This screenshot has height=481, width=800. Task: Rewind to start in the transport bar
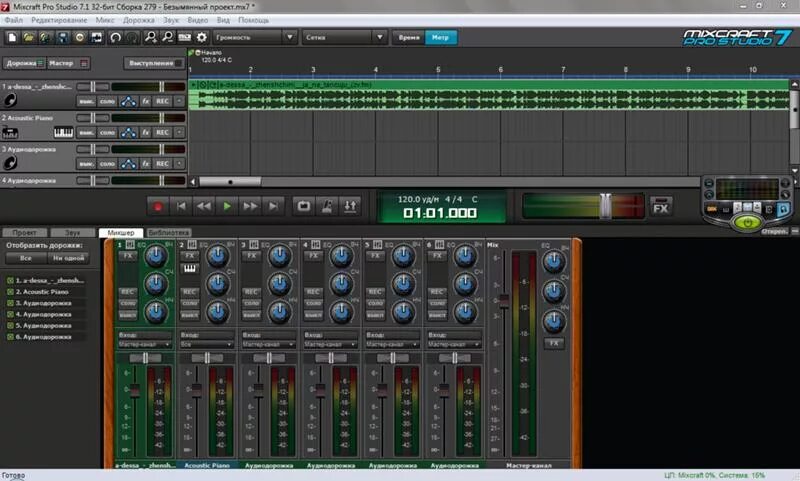click(x=181, y=207)
